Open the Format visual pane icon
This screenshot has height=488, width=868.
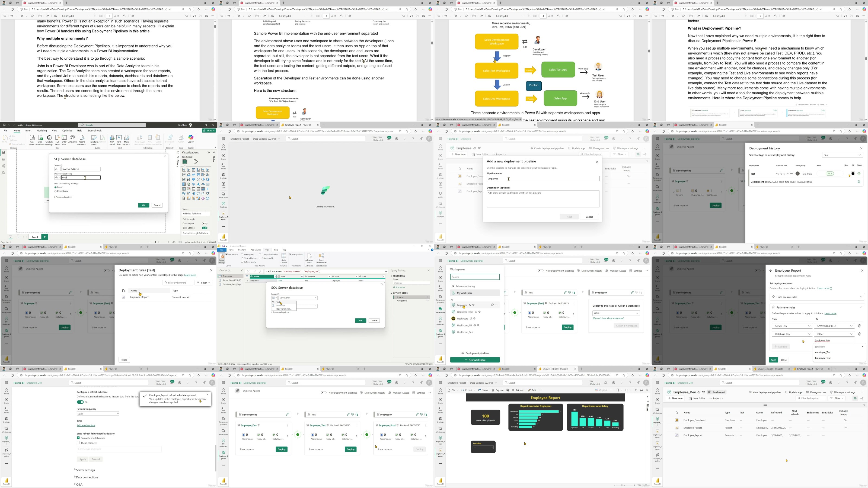(195, 162)
